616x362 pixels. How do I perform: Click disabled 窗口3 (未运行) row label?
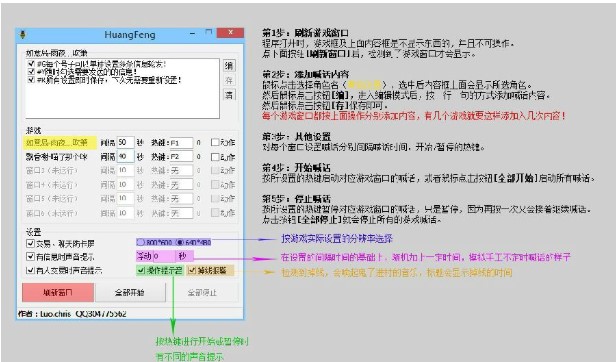click(x=51, y=171)
